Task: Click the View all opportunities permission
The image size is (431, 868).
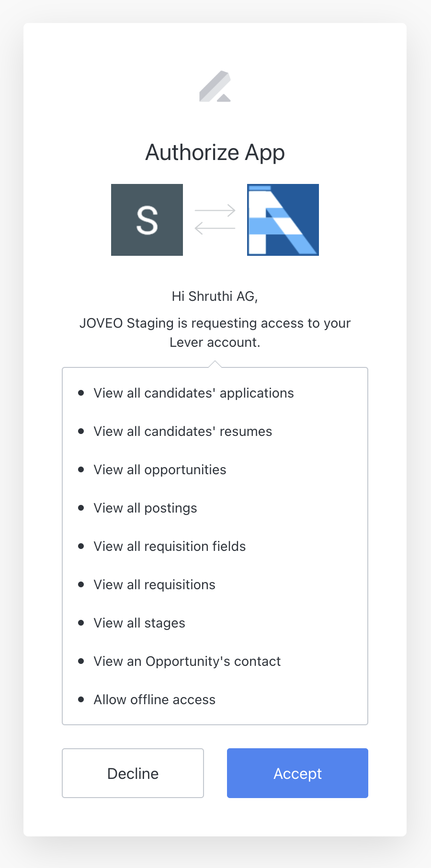Action: [159, 470]
